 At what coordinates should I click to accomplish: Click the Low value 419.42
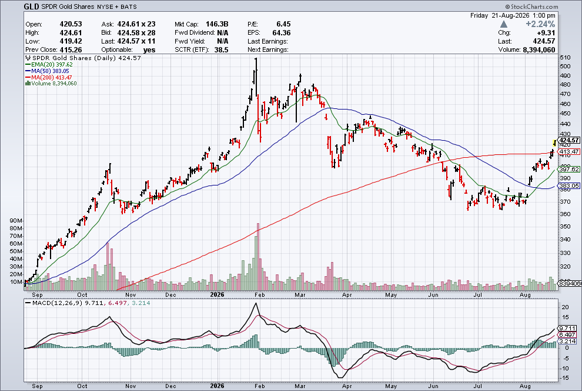point(71,41)
